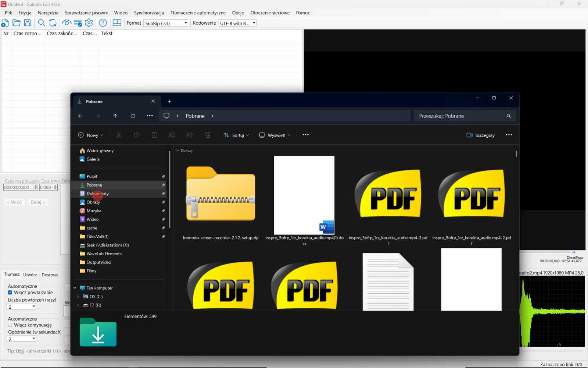Open the Sortuj dropdown
The height and width of the screenshot is (368, 588).
(x=236, y=135)
